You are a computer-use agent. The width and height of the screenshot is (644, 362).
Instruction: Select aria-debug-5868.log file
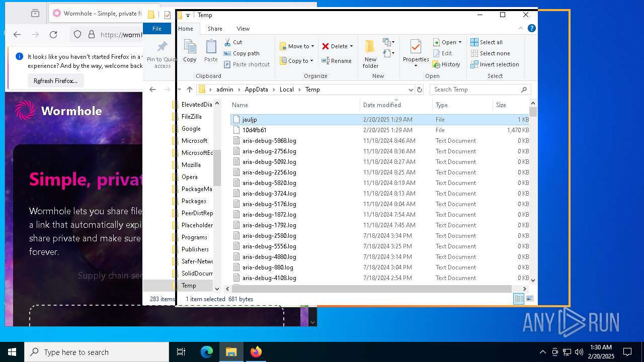point(380,141)
